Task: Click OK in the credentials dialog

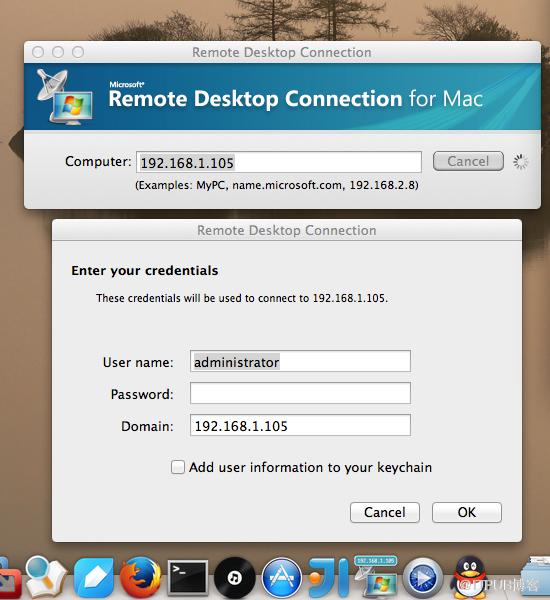Action: tap(467, 512)
